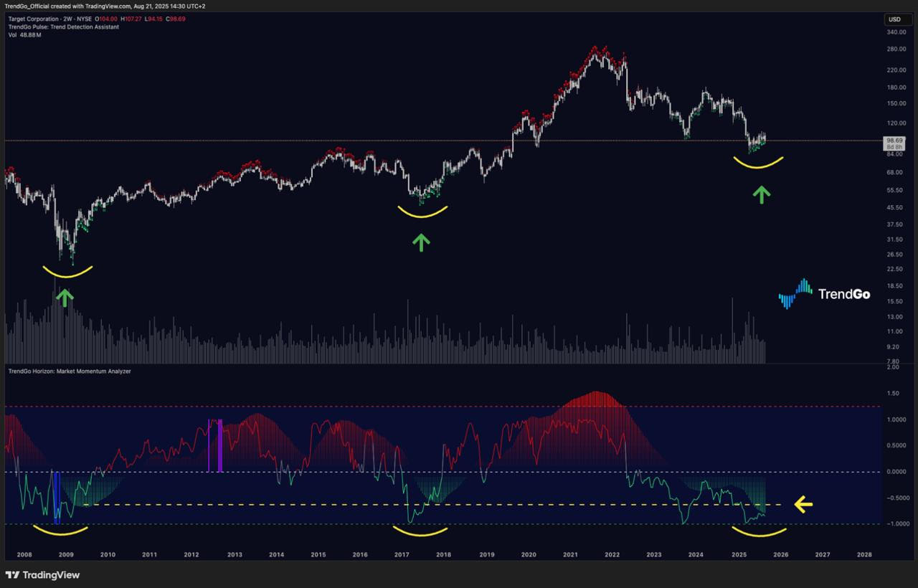Click the TradingView logo in the bottom corner
The height and width of the screenshot is (588, 918).
[x=42, y=575]
